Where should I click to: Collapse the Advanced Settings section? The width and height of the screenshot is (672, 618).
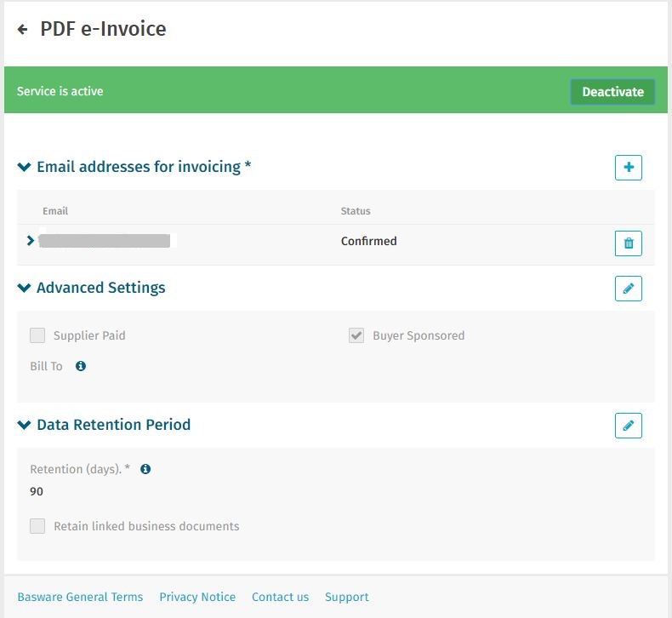24,288
